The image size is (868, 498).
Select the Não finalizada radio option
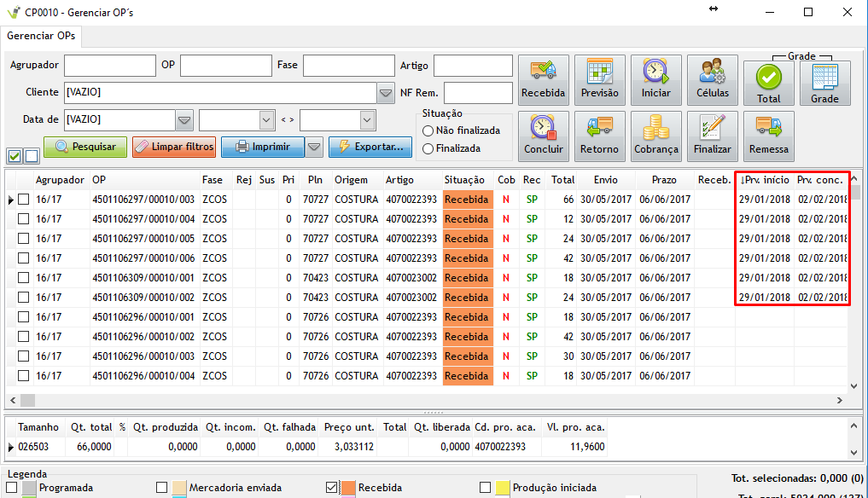click(x=428, y=130)
